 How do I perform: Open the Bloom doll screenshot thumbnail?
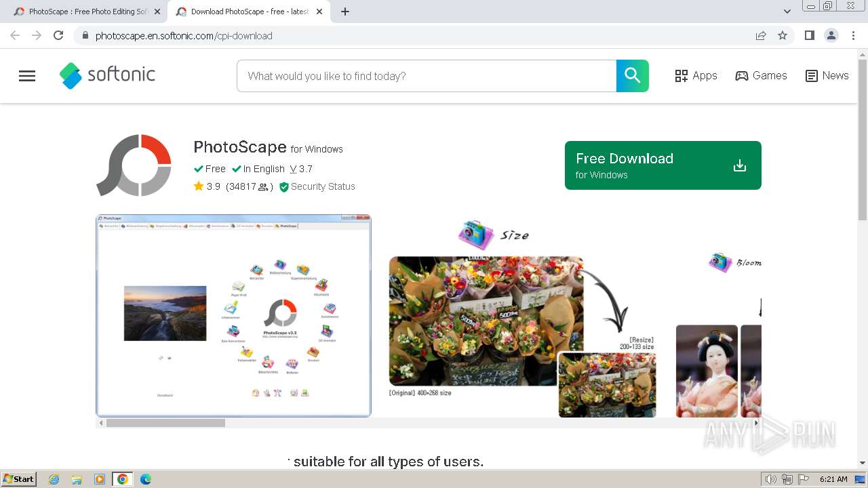click(x=718, y=316)
